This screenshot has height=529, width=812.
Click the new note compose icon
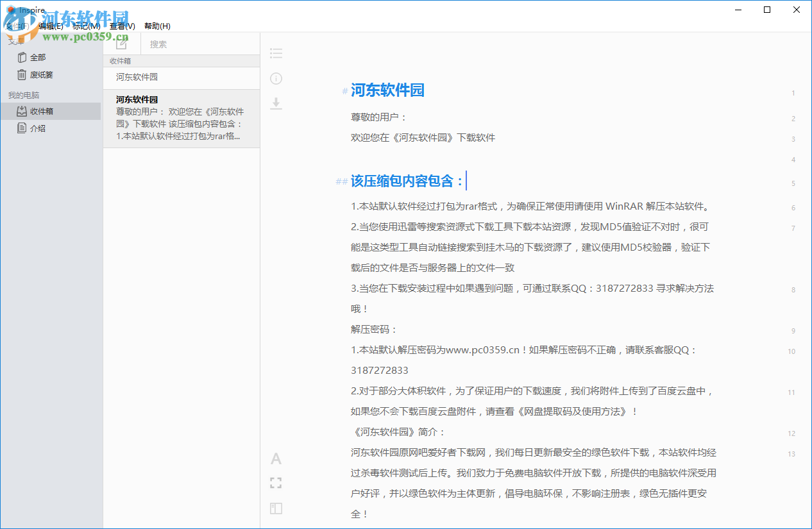[121, 44]
